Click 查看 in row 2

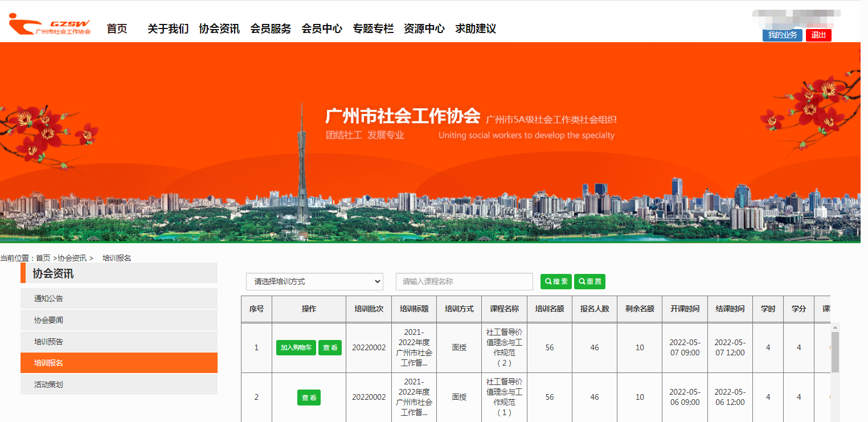309,398
